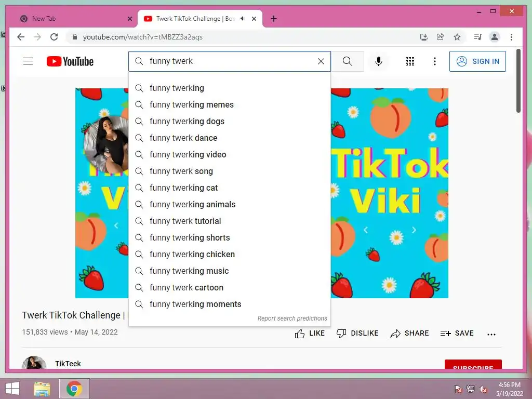
Task: Click the SIGN IN button
Action: (477, 61)
